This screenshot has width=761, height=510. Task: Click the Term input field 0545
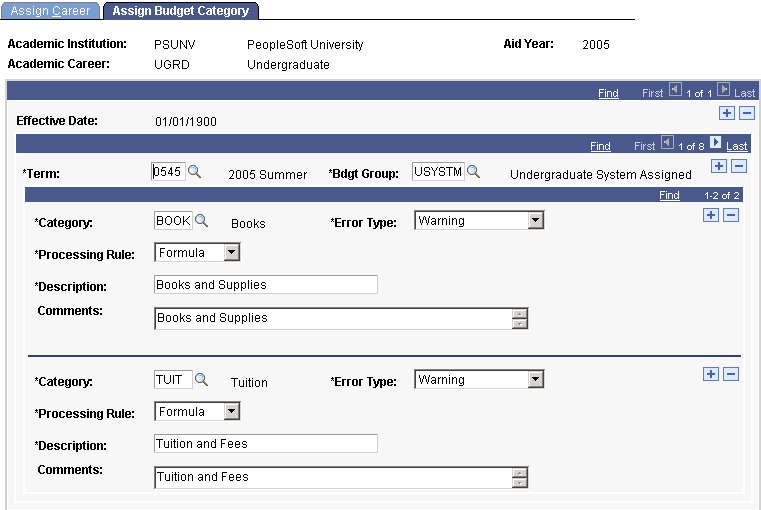coord(168,172)
